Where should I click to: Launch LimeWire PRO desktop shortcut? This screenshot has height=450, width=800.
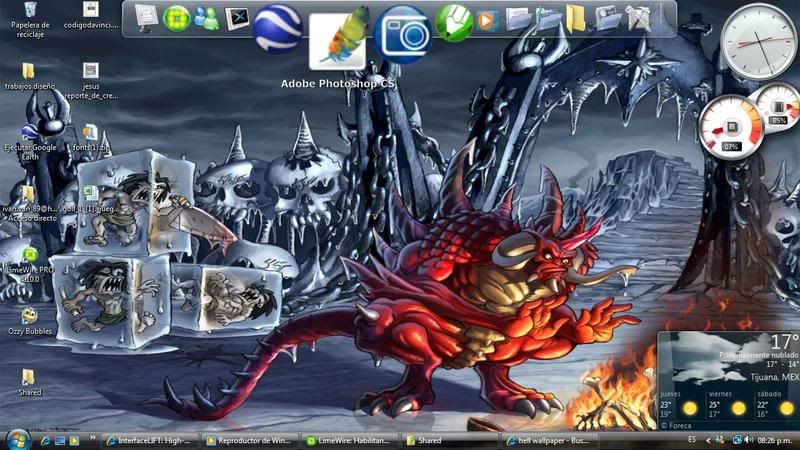pyautogui.click(x=30, y=265)
